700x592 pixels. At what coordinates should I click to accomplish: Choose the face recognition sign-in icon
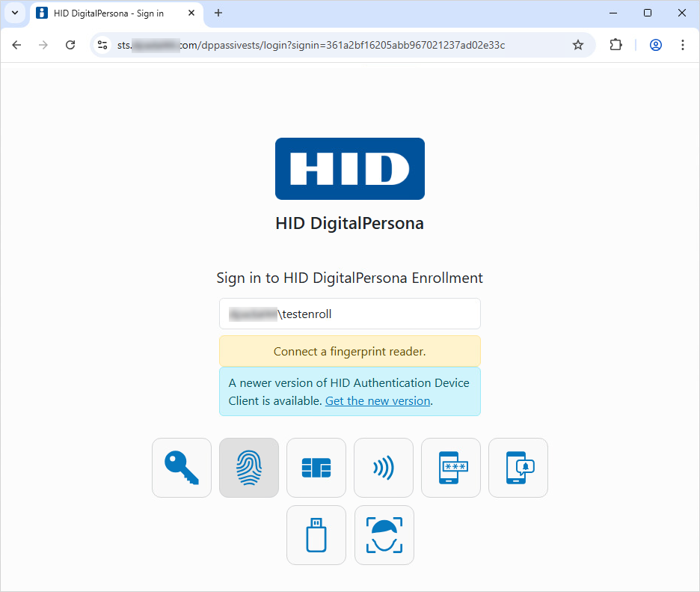tap(384, 535)
